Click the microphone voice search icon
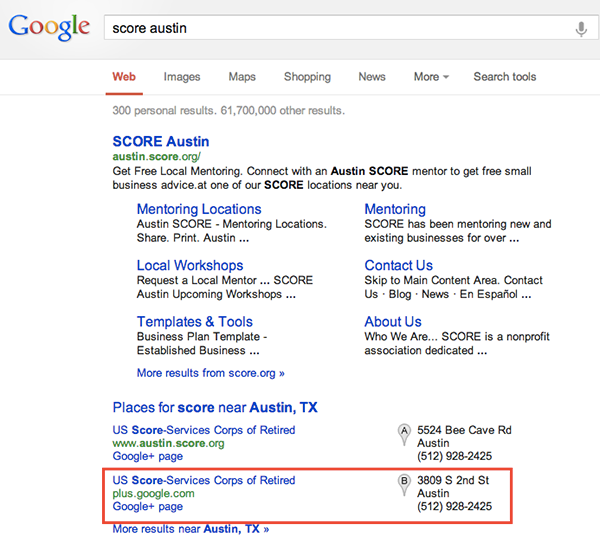Viewport: 600px width, 550px height. coord(581,29)
